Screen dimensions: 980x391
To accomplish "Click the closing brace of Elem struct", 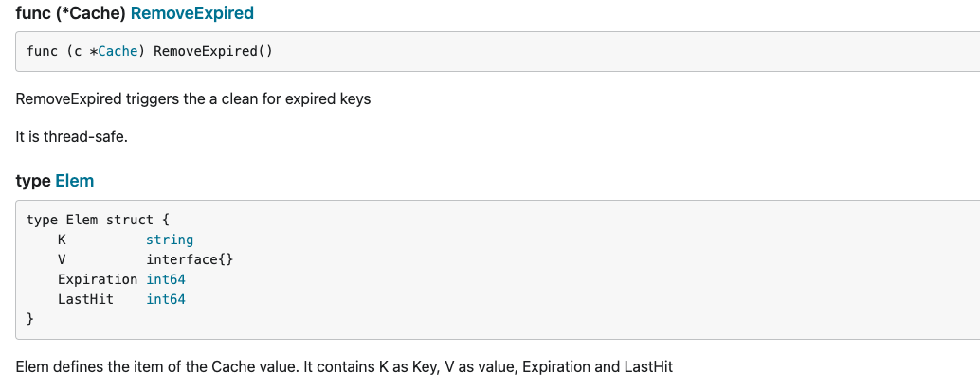I will [x=30, y=319].
